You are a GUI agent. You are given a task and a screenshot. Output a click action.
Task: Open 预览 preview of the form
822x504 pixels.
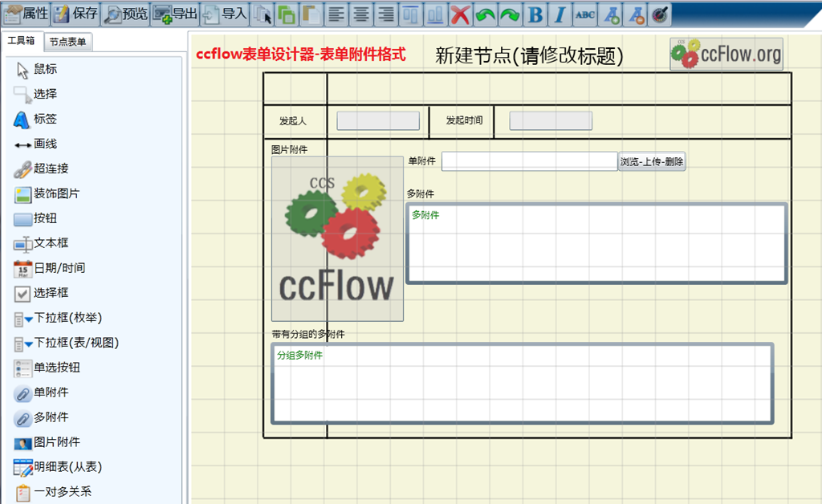pos(126,14)
